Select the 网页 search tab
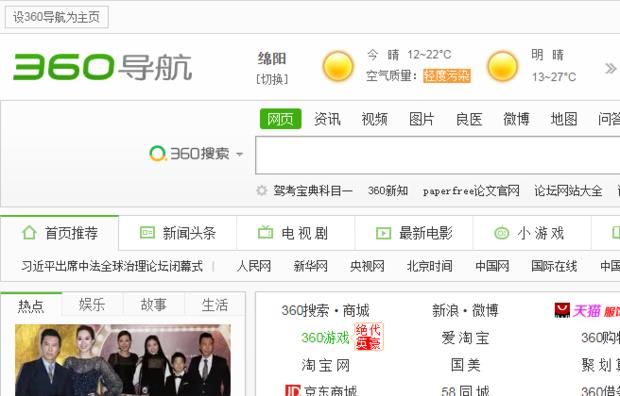 click(x=280, y=119)
